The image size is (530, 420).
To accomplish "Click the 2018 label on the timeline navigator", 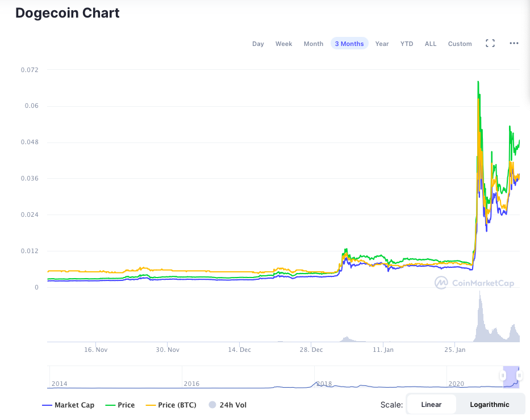I will [x=324, y=384].
